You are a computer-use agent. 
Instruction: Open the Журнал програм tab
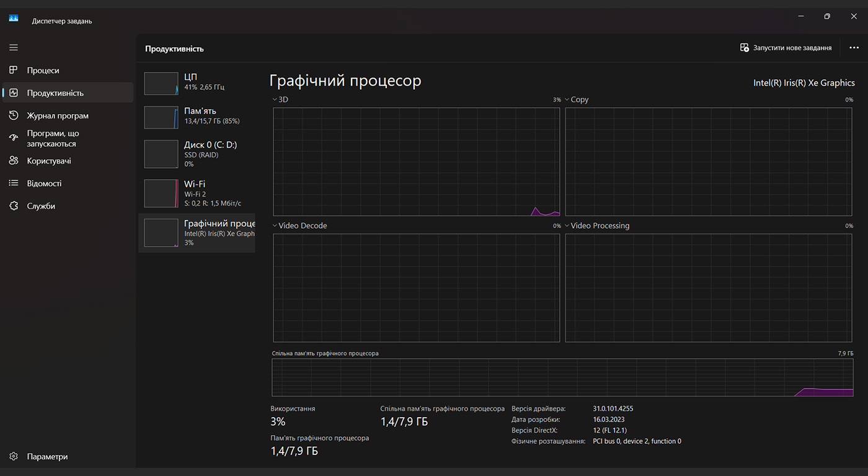(68, 115)
